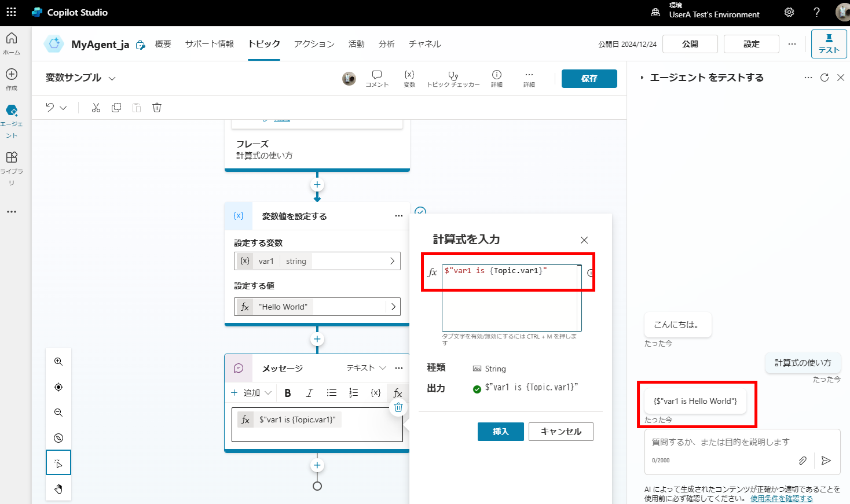Switch to the アクション tab
The height and width of the screenshot is (504, 850).
tap(314, 44)
